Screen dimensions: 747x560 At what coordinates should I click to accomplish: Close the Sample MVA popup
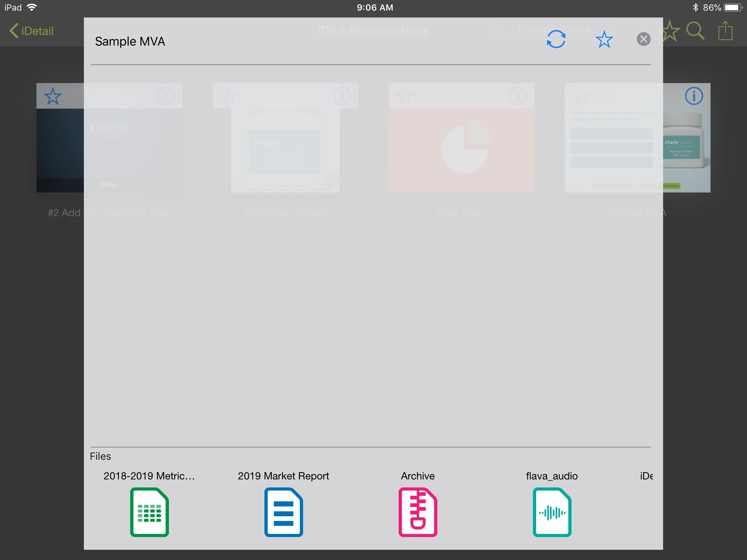coord(643,39)
